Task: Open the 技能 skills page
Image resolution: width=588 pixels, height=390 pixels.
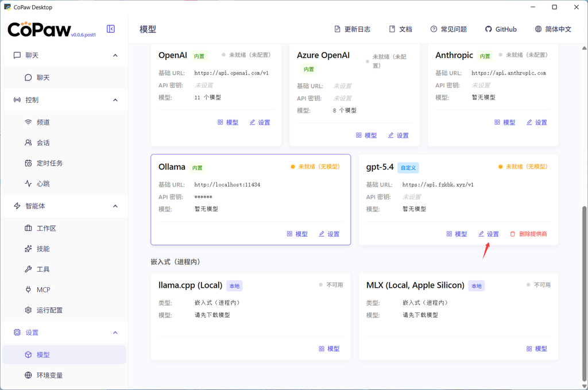Action: point(64,249)
